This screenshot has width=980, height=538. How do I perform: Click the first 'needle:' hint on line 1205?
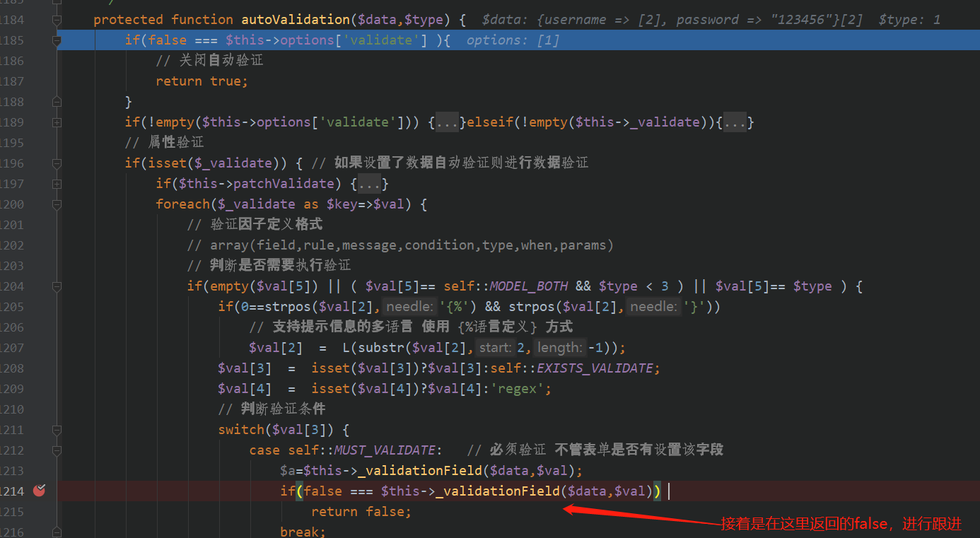click(409, 307)
